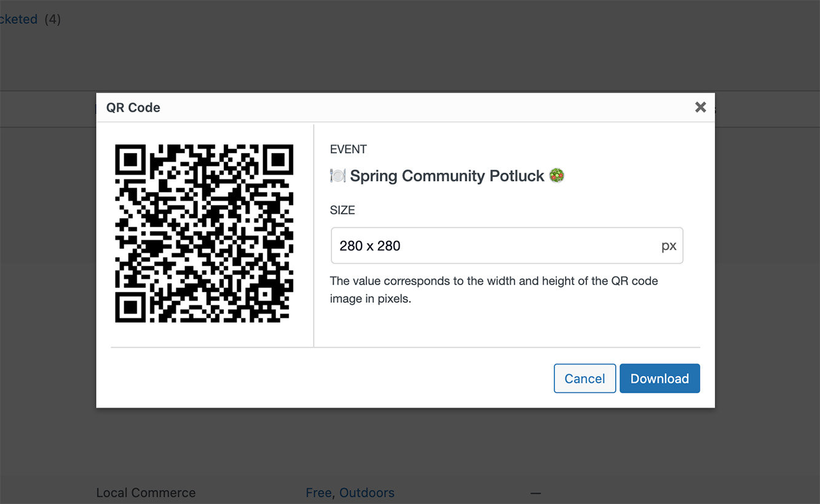The image size is (820, 504).
Task: Click the bottom-left QR code finder square
Action: point(130,307)
